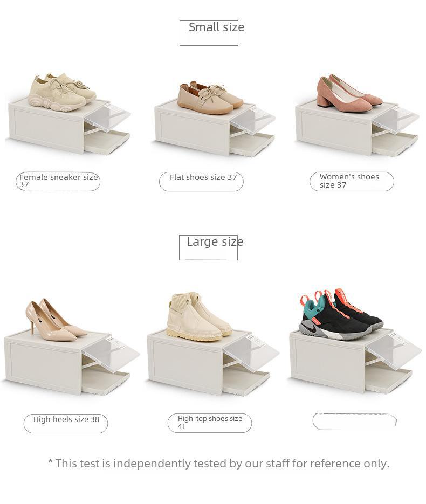Select the Flat shoes size 37 label

click(x=201, y=182)
